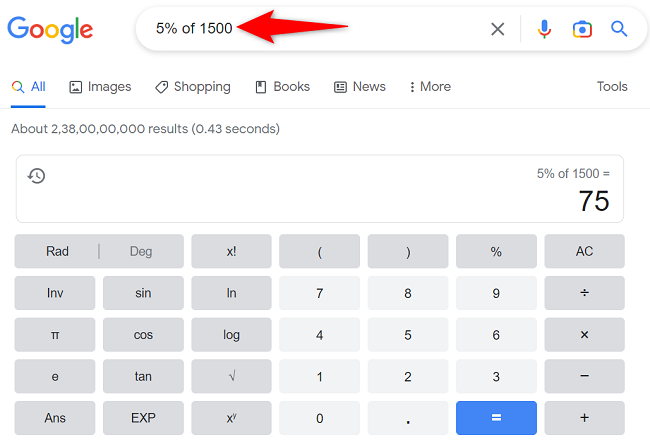Click the blue magnifying glass search icon
650x442 pixels.
pos(619,29)
